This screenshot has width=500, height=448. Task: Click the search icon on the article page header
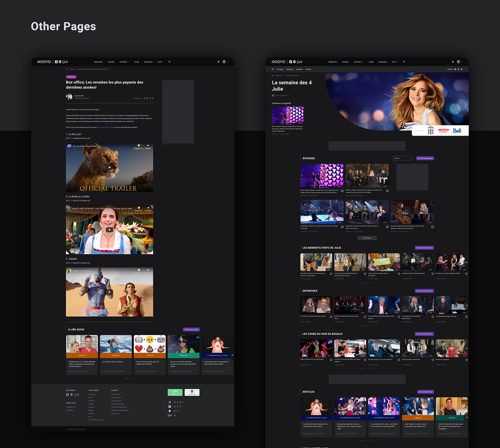click(169, 62)
